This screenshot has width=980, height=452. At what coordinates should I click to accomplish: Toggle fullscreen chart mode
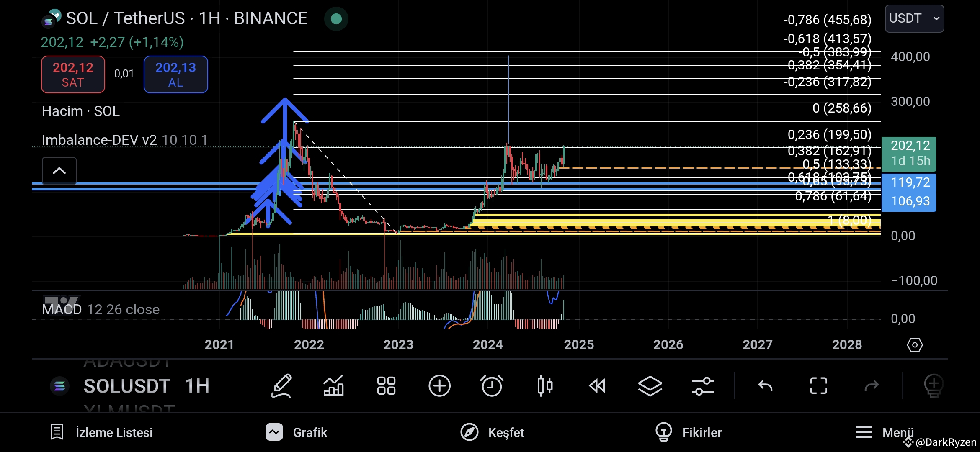tap(818, 385)
